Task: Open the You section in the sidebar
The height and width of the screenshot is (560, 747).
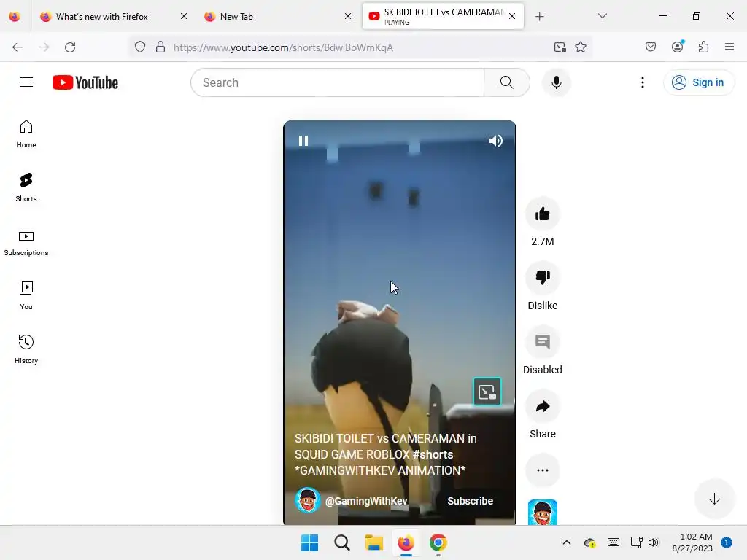Action: click(26, 296)
